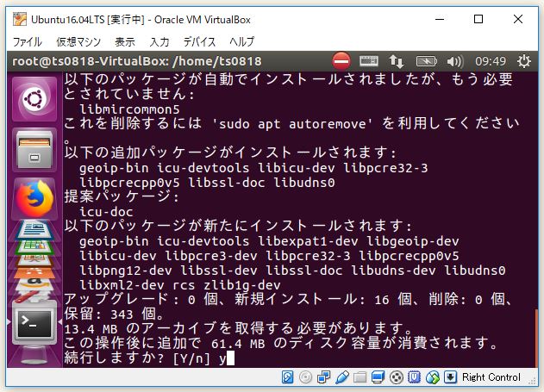Click the keyboard capture arrow icon
The height and width of the screenshot is (392, 544).
click(450, 377)
